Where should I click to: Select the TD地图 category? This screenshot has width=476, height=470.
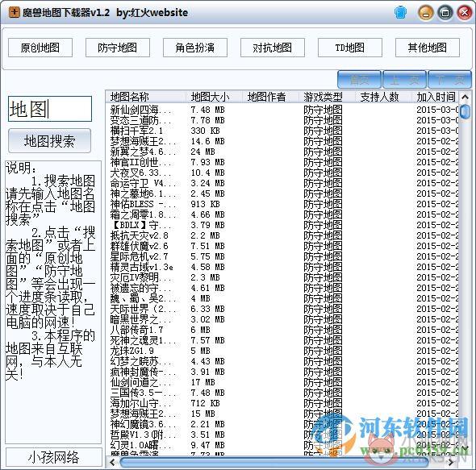point(349,48)
